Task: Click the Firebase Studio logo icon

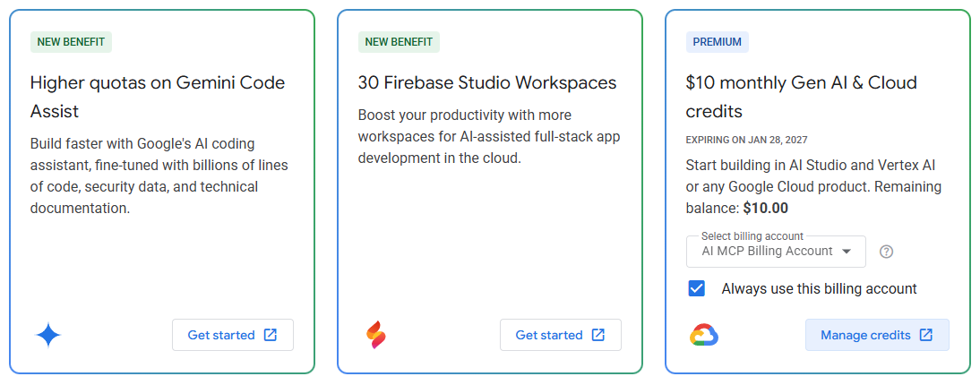Action: click(375, 335)
